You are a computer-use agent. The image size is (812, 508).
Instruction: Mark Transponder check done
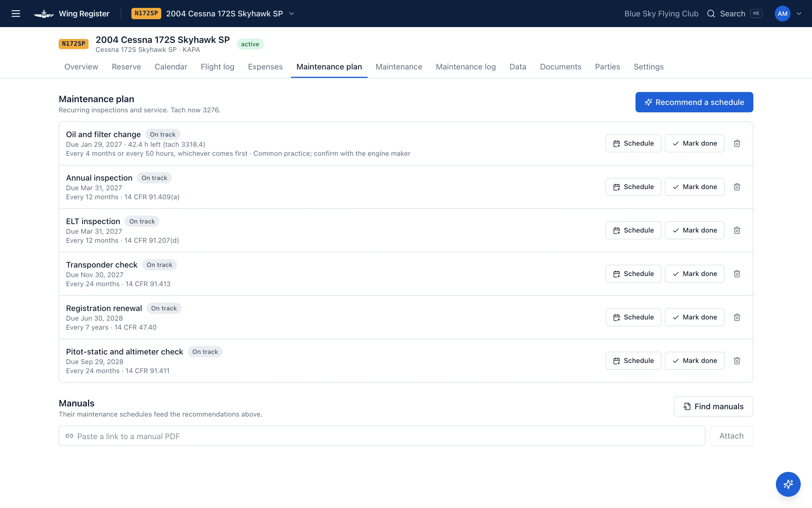[x=694, y=274]
